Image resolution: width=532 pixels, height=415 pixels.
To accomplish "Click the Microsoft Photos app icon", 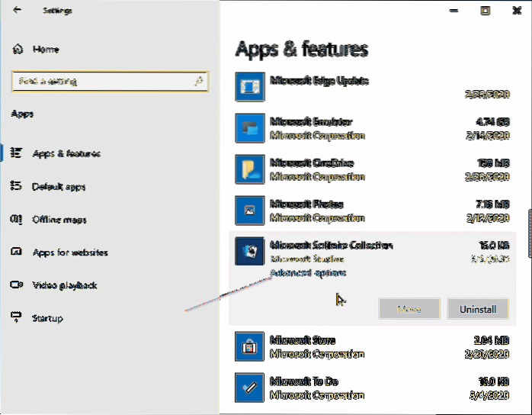I will [249, 211].
